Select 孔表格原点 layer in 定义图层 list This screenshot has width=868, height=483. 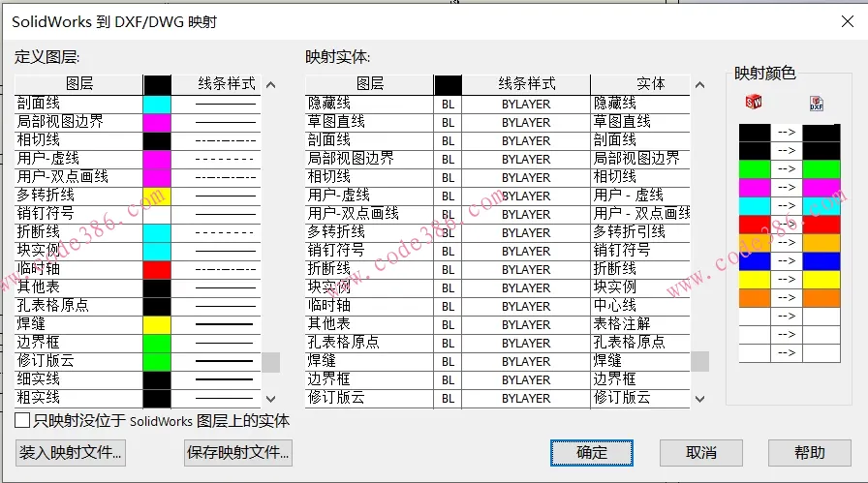(x=78, y=306)
